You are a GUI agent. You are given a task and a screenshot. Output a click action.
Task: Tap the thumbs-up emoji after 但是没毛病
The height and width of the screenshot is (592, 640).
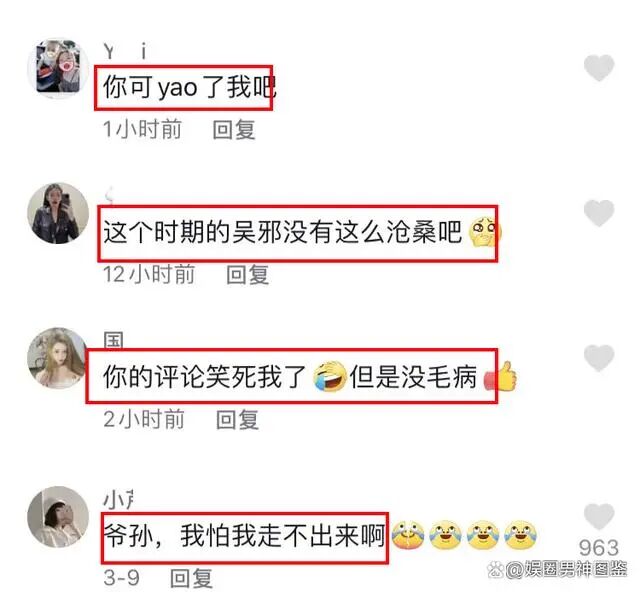(500, 376)
